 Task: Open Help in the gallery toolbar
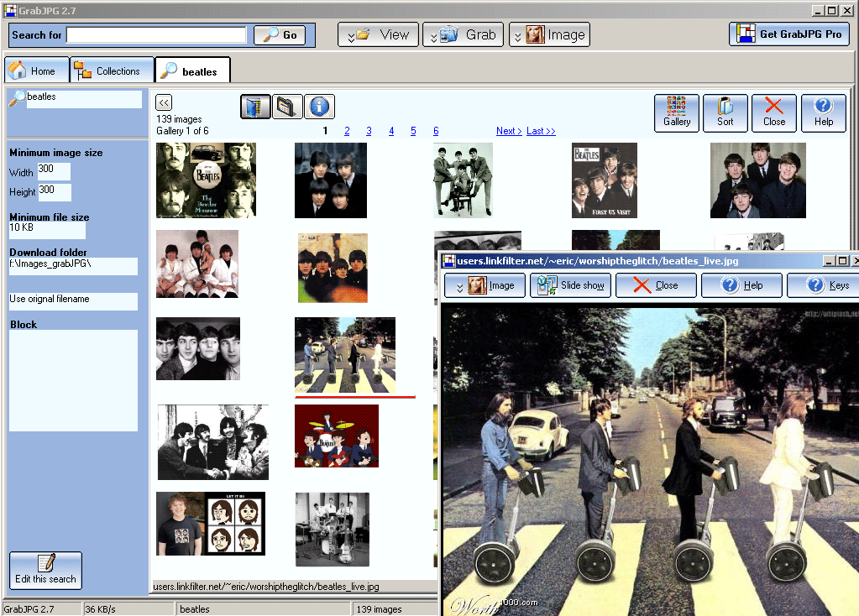coord(823,113)
